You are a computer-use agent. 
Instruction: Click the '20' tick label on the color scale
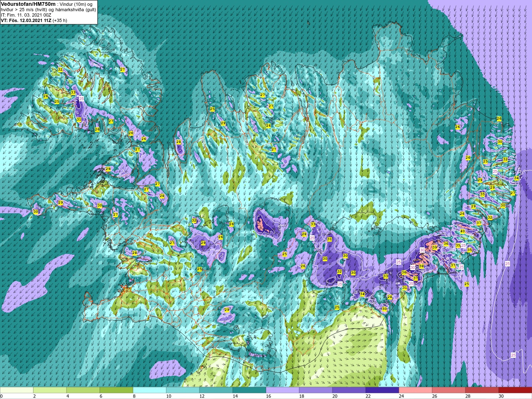[335, 396]
